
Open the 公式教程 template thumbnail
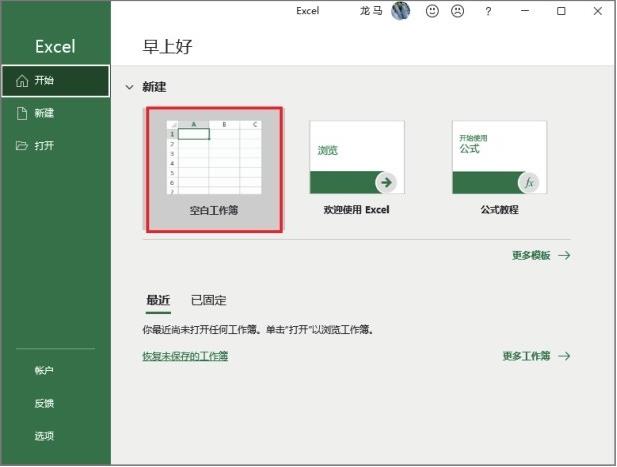pos(499,157)
